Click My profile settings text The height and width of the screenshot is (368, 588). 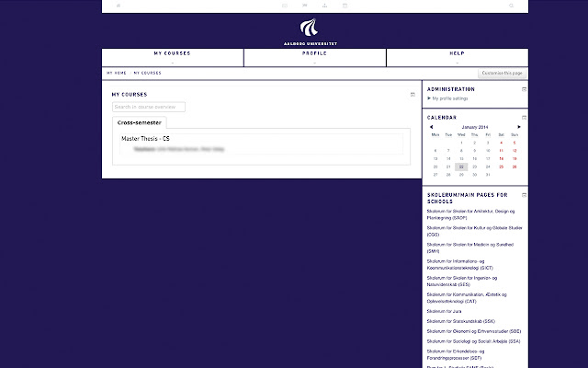[x=450, y=98]
